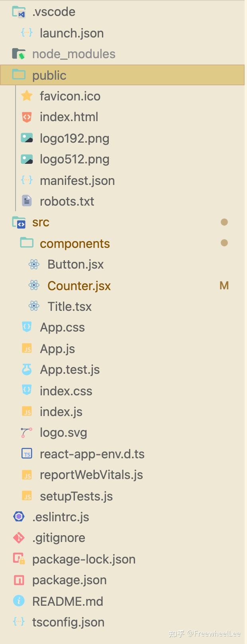Click the CSS icon next to index.css
This screenshot has width=247, height=644.
pyautogui.click(x=26, y=391)
